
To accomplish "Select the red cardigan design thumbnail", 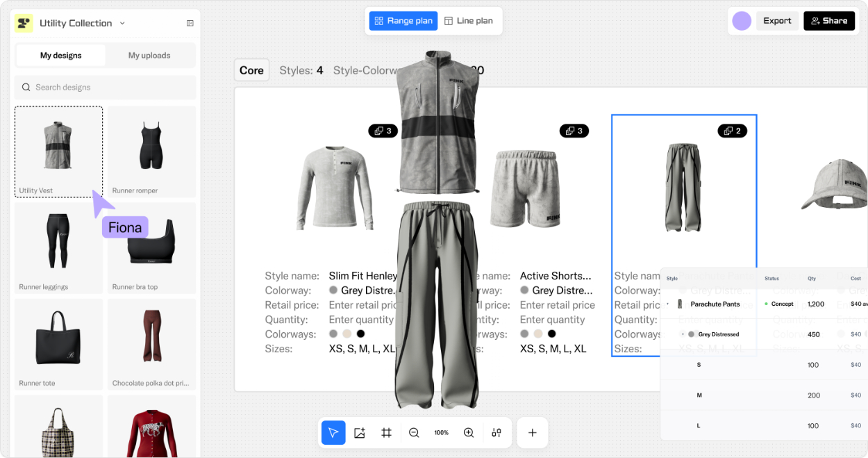I will [x=151, y=426].
